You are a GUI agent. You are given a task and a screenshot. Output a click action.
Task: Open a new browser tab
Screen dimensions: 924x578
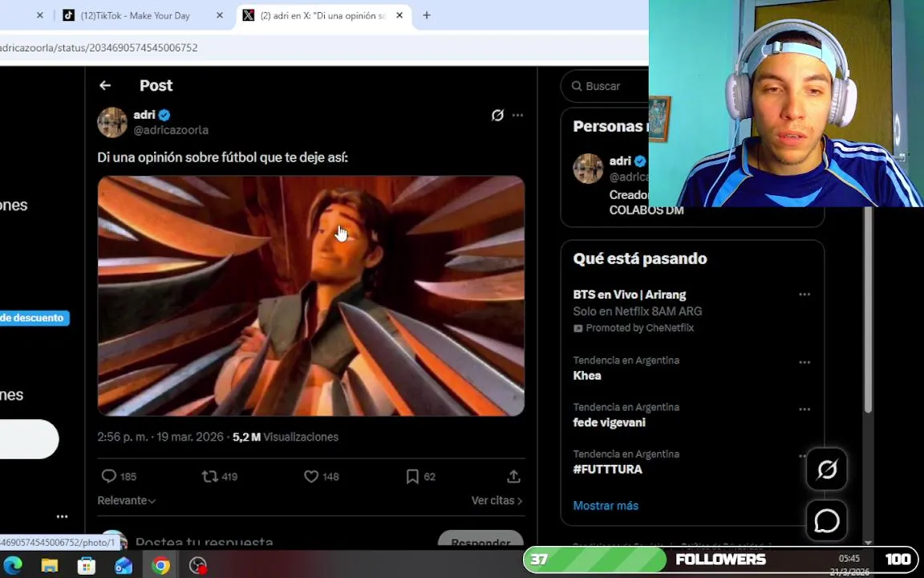tap(427, 15)
